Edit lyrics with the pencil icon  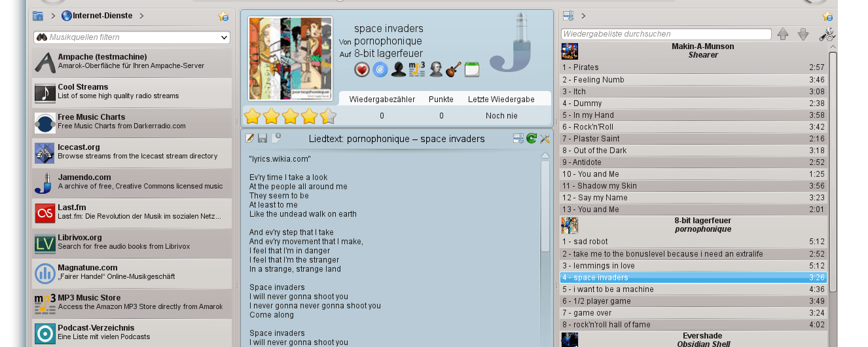tap(249, 138)
